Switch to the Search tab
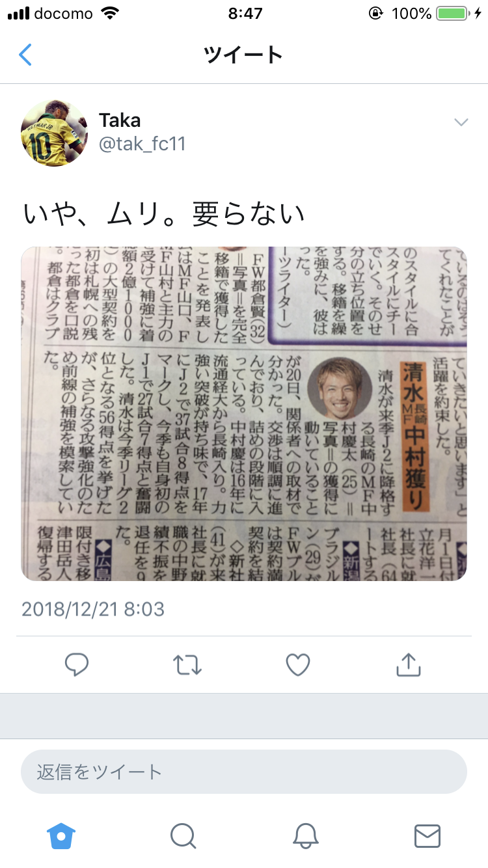 (x=183, y=835)
